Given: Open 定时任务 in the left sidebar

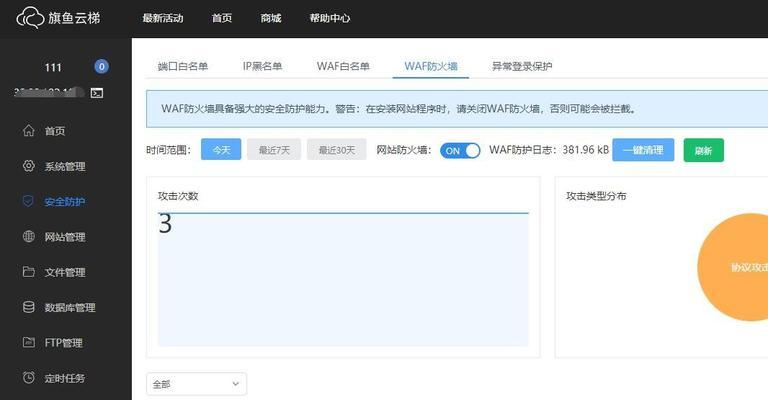Looking at the screenshot, I should 65,378.
